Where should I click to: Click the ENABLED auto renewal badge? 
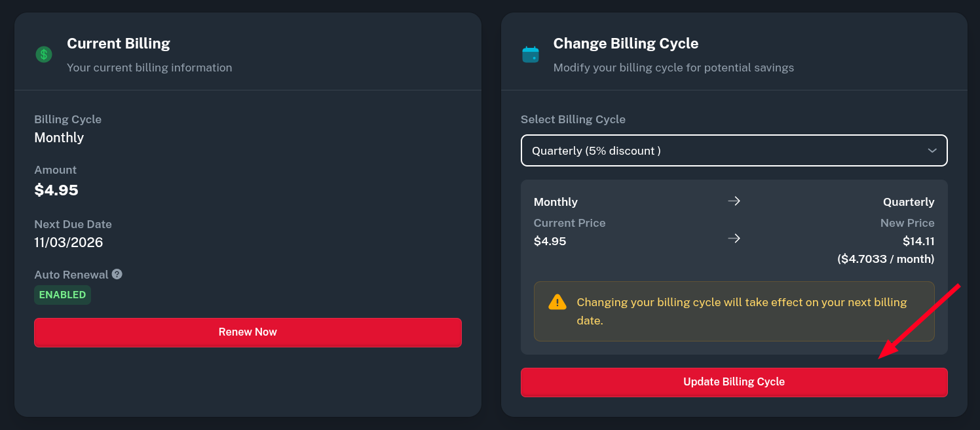62,295
